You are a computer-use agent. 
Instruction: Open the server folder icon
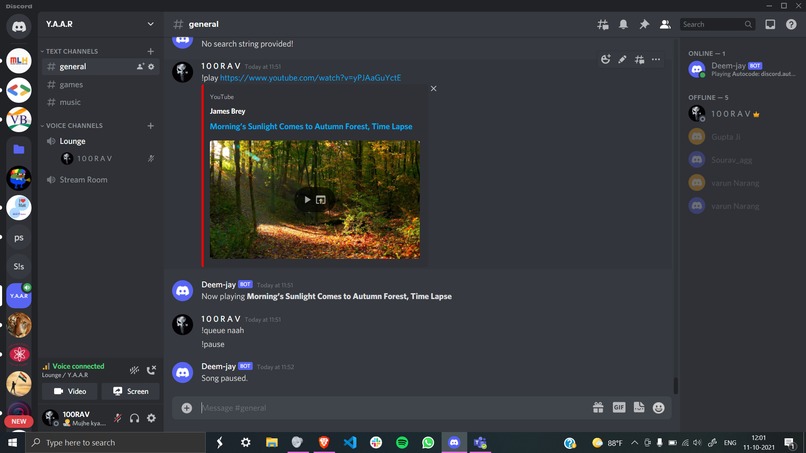19,149
